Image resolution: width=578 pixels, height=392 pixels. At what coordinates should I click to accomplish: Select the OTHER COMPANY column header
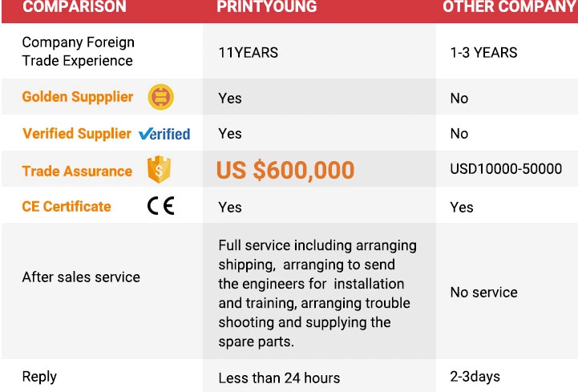(x=510, y=7)
